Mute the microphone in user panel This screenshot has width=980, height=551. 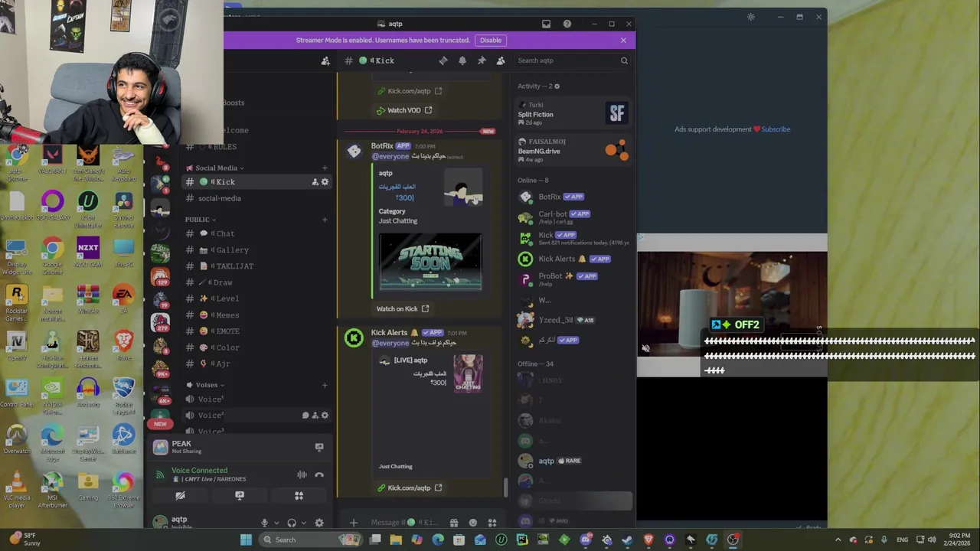[x=264, y=523]
